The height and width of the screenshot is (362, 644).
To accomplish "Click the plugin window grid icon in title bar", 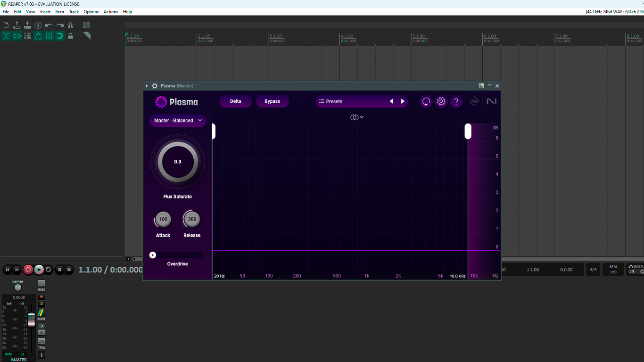I will pyautogui.click(x=481, y=86).
